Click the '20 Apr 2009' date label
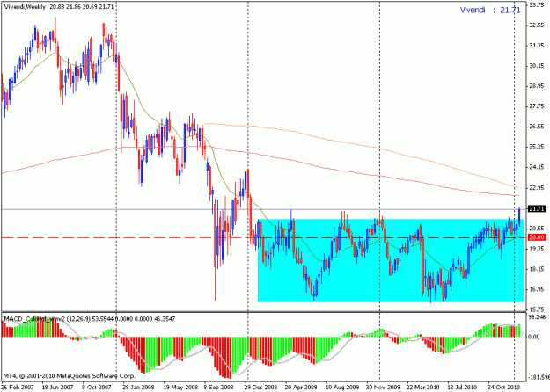This screenshot has width=550, height=392. pyautogui.click(x=301, y=388)
